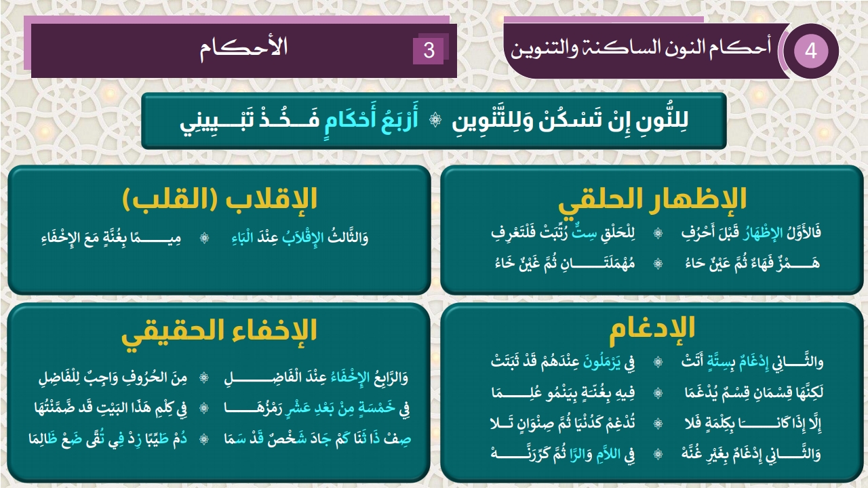Select card heading "الإدغام"
Image resolution: width=868 pixels, height=488 pixels.
652,329
